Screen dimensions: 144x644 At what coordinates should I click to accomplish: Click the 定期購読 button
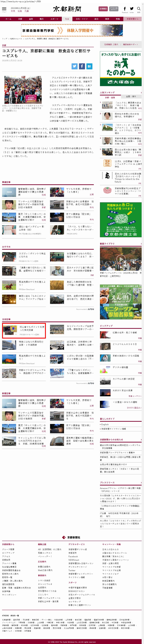tap(103, 9)
